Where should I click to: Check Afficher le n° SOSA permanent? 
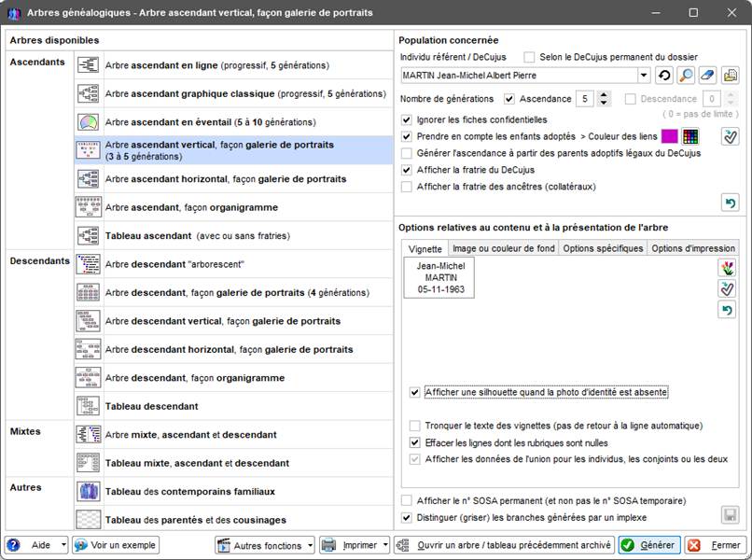tap(406, 501)
